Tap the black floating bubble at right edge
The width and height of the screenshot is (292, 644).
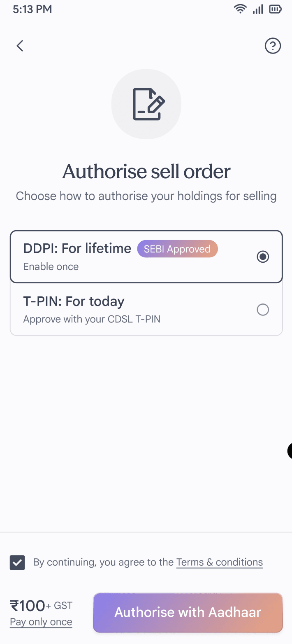[290, 451]
